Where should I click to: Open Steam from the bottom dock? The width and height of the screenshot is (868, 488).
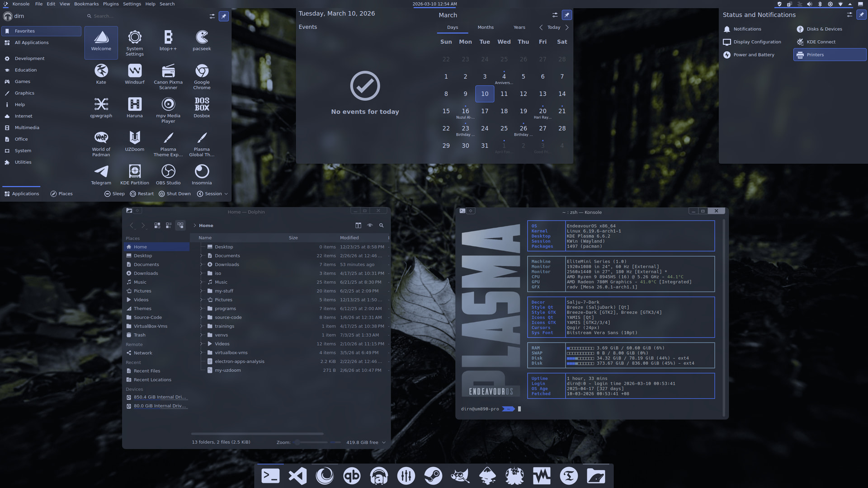coord(433,476)
